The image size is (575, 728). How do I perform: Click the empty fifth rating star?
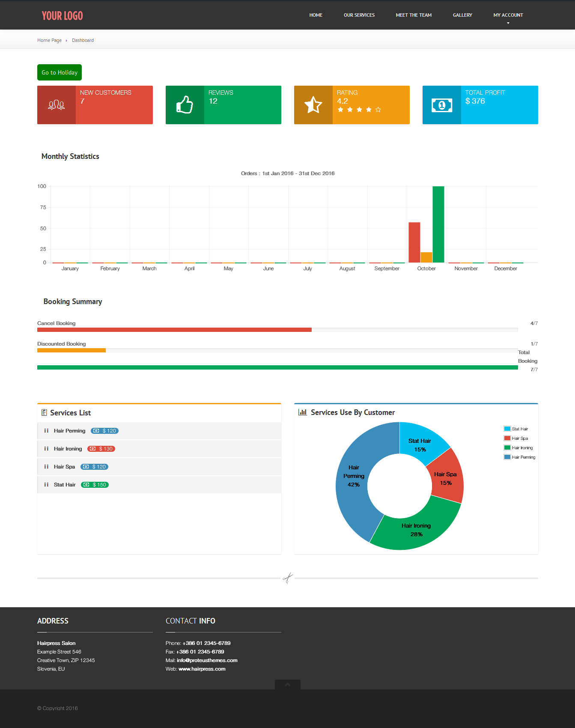click(x=378, y=110)
